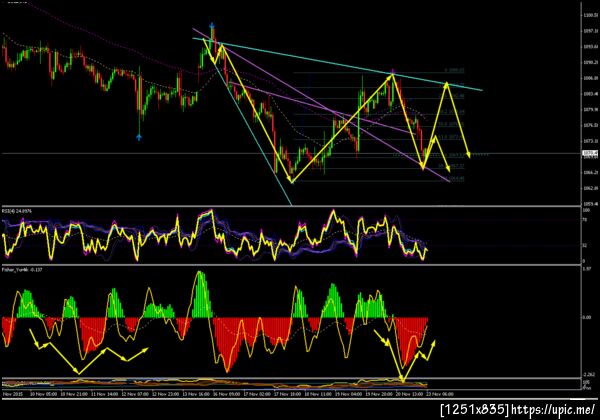Click the '10 Nov 21:00' time axis label
The image size is (600, 420).
click(74, 394)
